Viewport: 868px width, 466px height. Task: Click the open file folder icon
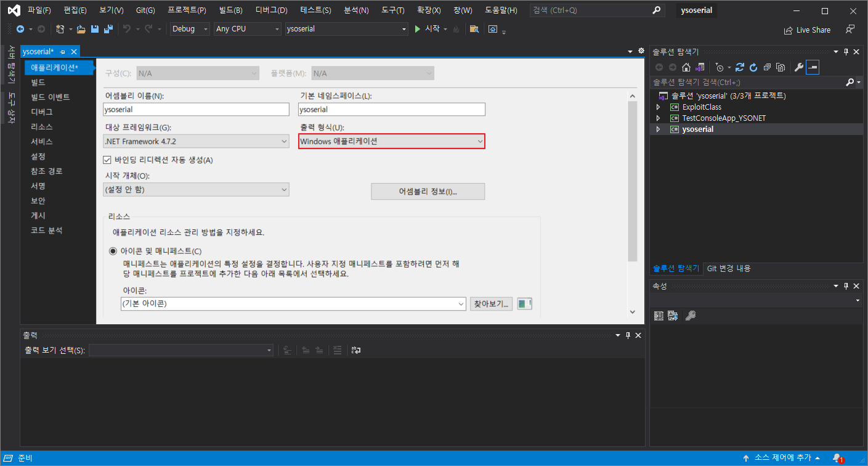click(81, 29)
